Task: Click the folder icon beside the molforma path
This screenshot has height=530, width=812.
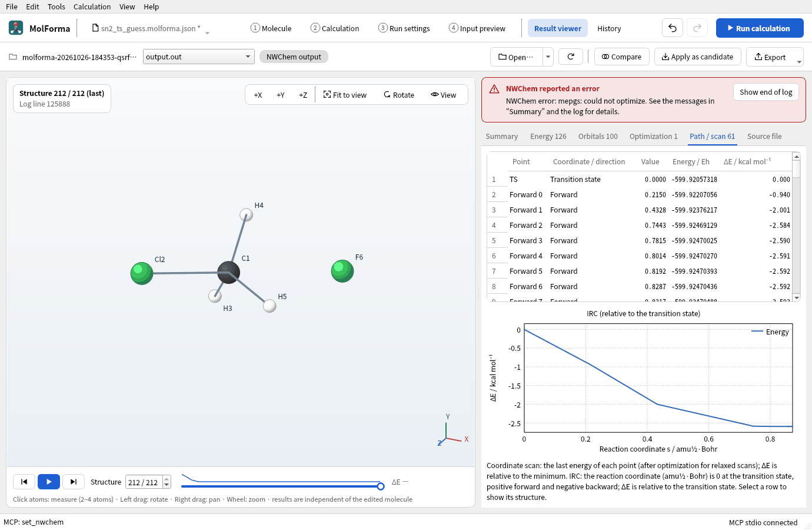Action: pos(13,57)
